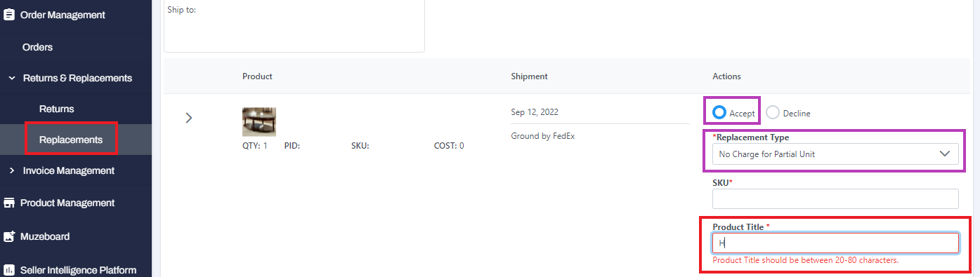Click the SKU input field

[835, 199]
